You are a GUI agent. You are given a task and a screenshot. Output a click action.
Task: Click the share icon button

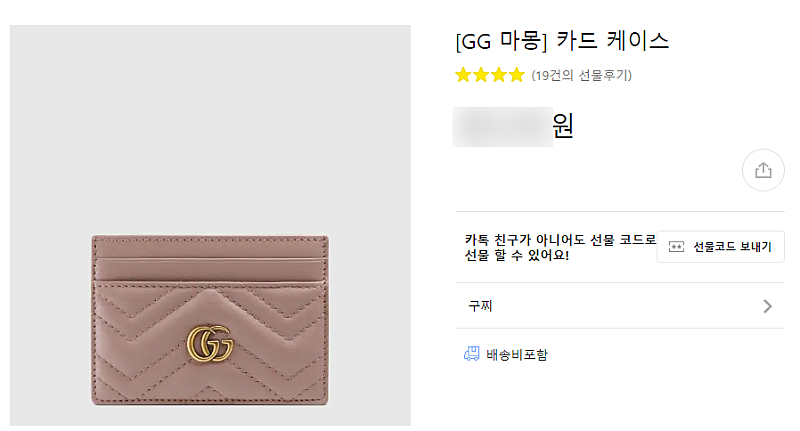pyautogui.click(x=763, y=170)
